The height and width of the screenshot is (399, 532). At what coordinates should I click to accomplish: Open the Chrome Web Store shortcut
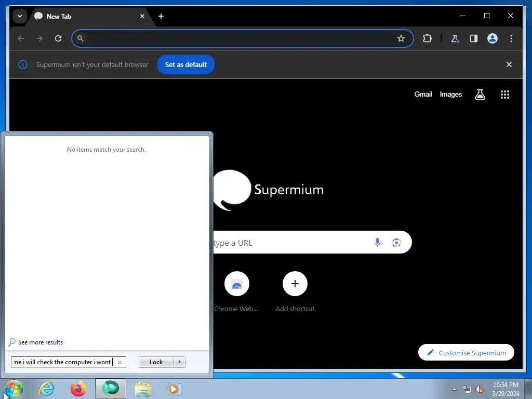pos(236,292)
